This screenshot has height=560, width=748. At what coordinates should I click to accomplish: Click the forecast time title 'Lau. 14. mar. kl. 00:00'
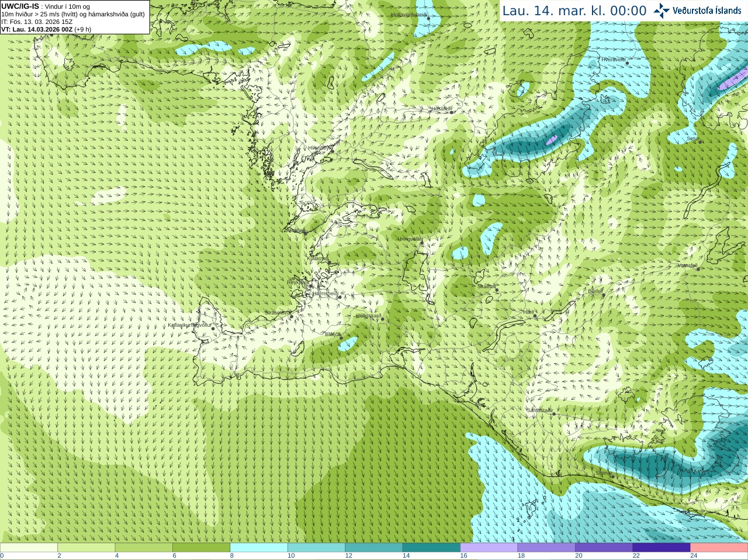(574, 11)
